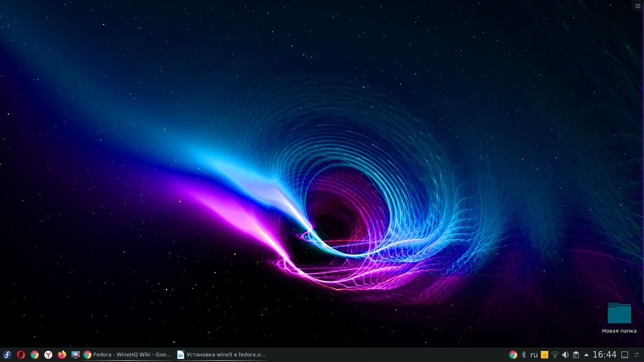Open the screen recorder launcher icon
Image resolution: width=644 pixels, height=362 pixels.
[76, 354]
